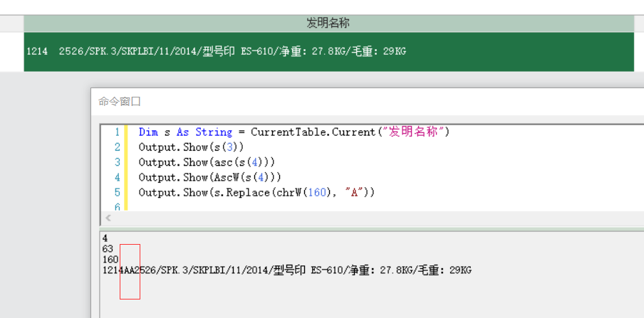Click code line Output.Show(s(3))
This screenshot has width=644, height=318.
pos(192,147)
